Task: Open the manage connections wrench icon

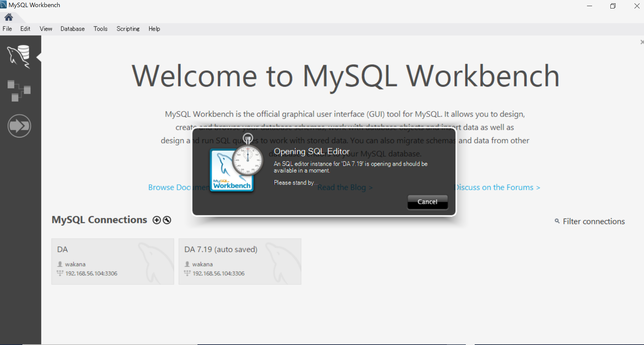Action: click(167, 220)
